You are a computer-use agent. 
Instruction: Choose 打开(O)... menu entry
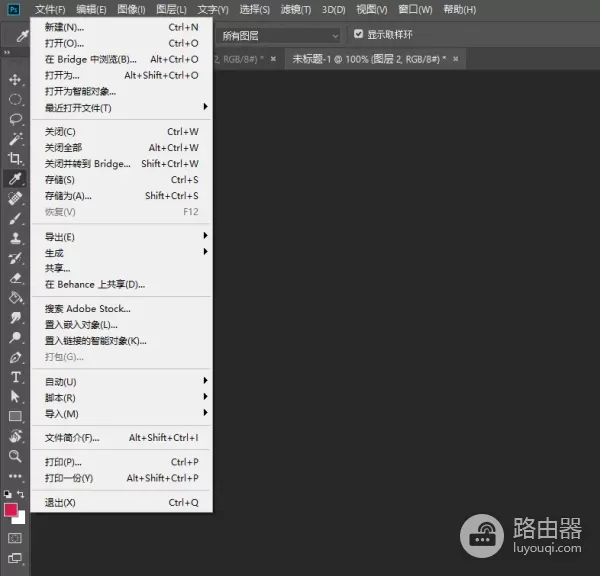pyautogui.click(x=121, y=43)
